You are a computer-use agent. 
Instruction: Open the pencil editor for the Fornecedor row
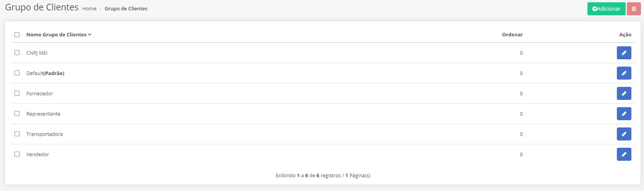coord(624,93)
